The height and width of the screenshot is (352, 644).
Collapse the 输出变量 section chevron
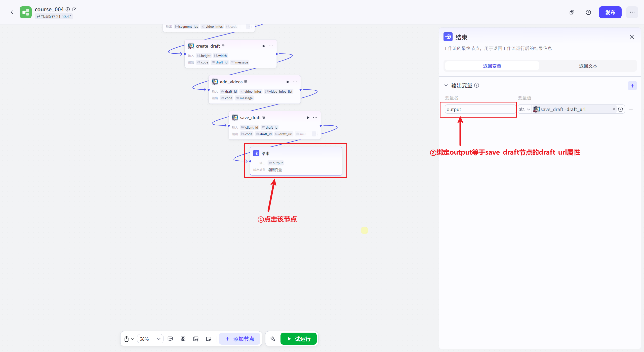click(x=446, y=86)
